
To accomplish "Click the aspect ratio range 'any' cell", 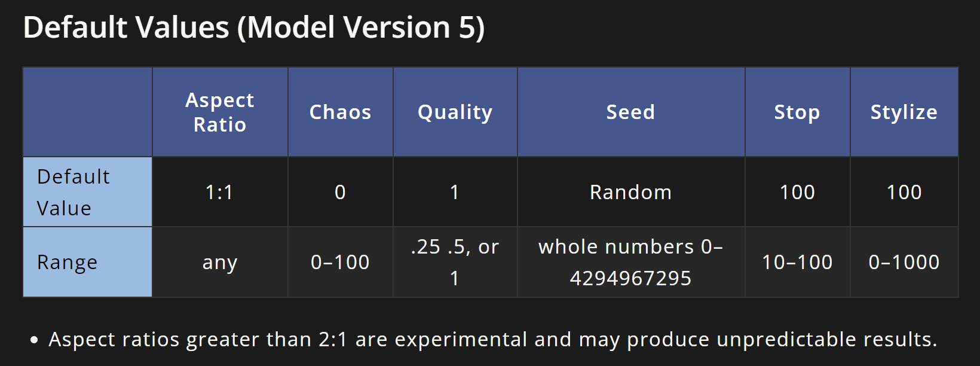I will click(220, 262).
